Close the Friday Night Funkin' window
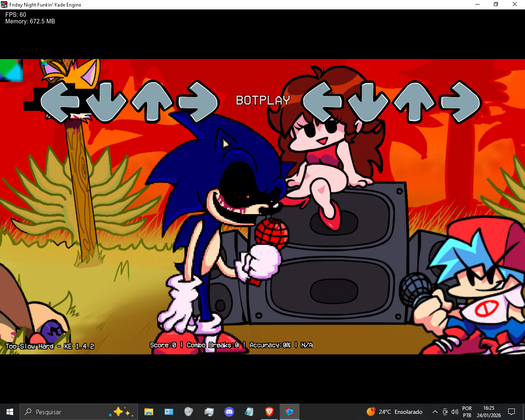The height and width of the screenshot is (420, 525). pyautogui.click(x=515, y=5)
